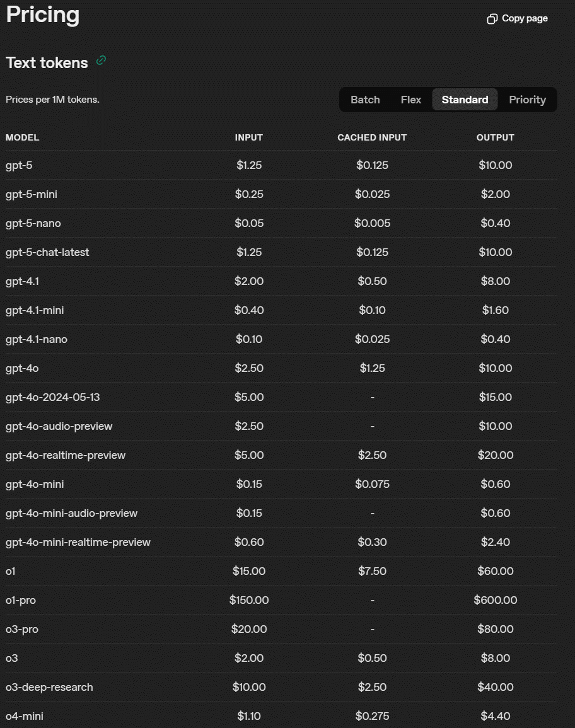
Task: Click the o1-pro input price $150.00
Action: (249, 600)
